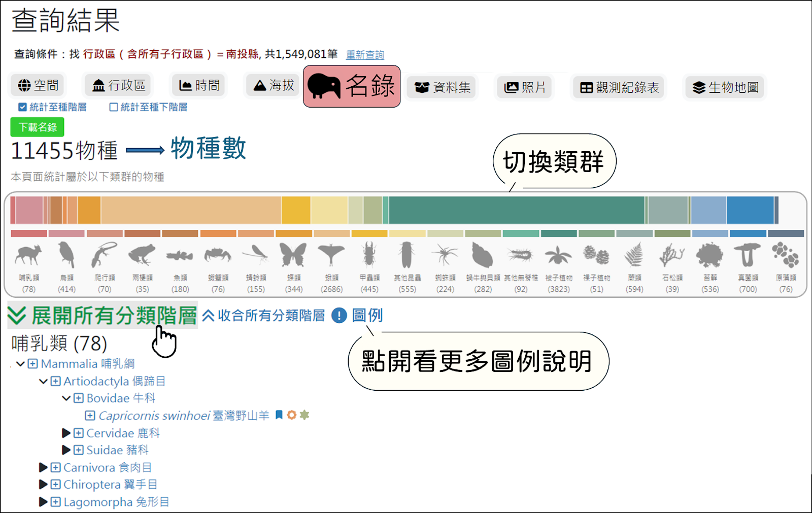Image resolution: width=812 pixels, height=513 pixels.
Task: Click the 甲蟲類 beetle group icon
Action: [369, 256]
